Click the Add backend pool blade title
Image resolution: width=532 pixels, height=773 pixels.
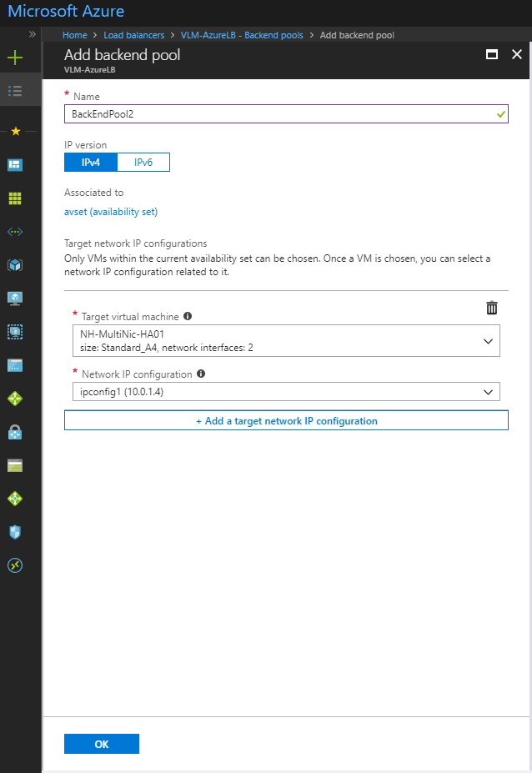123,55
